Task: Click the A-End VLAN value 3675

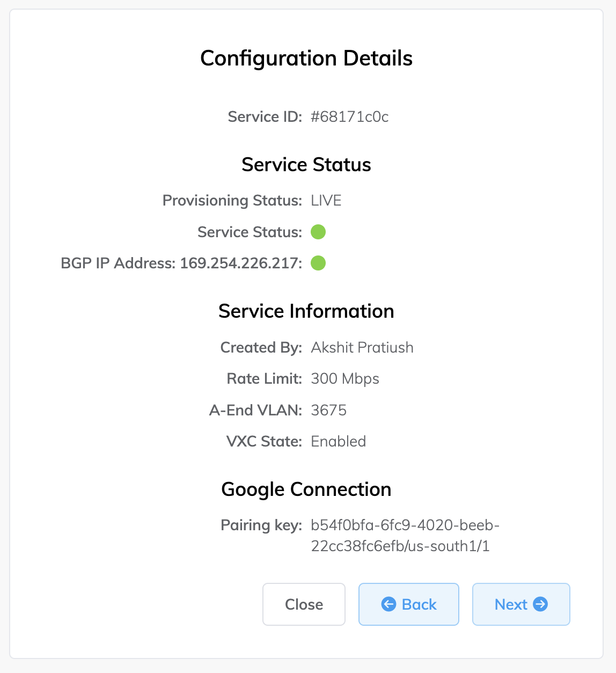Action: pos(328,411)
